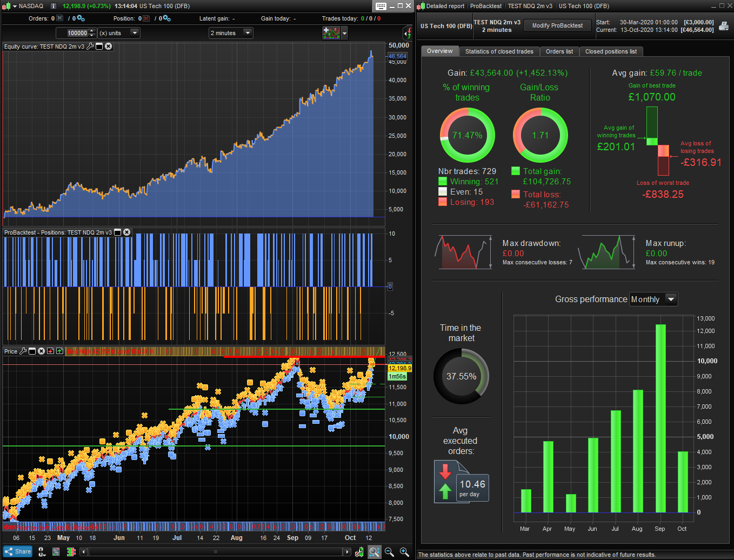Click the red down-arrow icon in Price panel header
734x560 pixels.
pyautogui.click(x=50, y=351)
